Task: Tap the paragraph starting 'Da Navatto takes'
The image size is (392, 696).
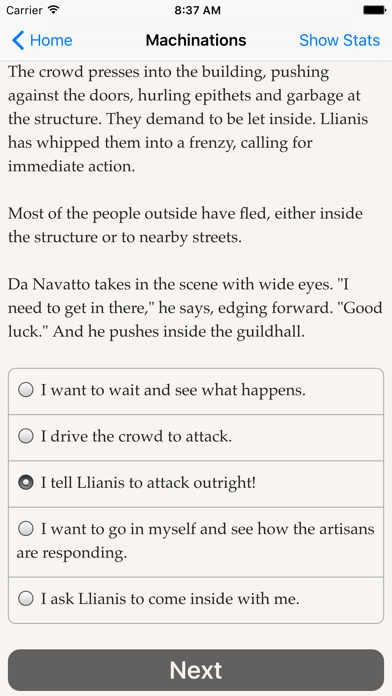Action: point(195,308)
